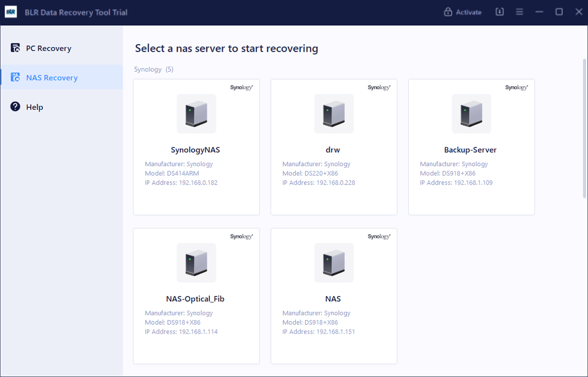The image size is (588, 377).
Task: Click the Help question mark icon
Action: (15, 107)
